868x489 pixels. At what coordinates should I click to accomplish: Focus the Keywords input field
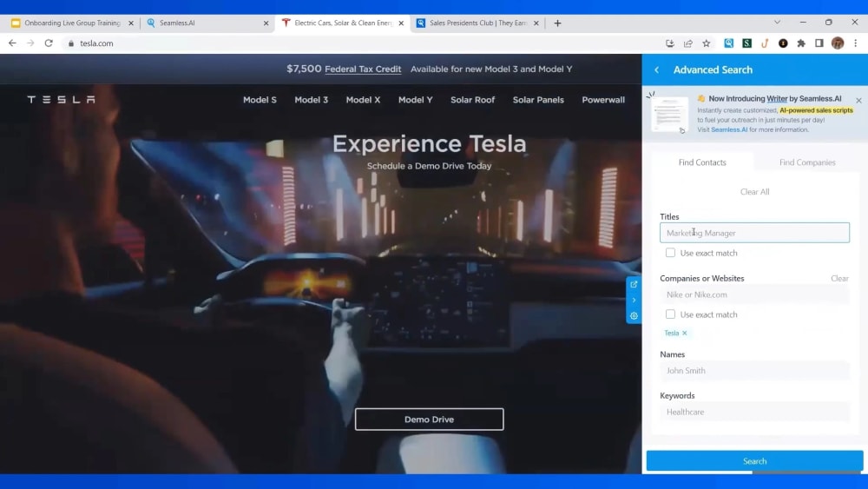[754, 412]
